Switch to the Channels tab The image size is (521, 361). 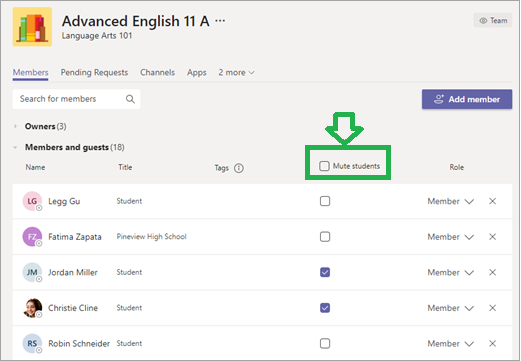(x=157, y=72)
